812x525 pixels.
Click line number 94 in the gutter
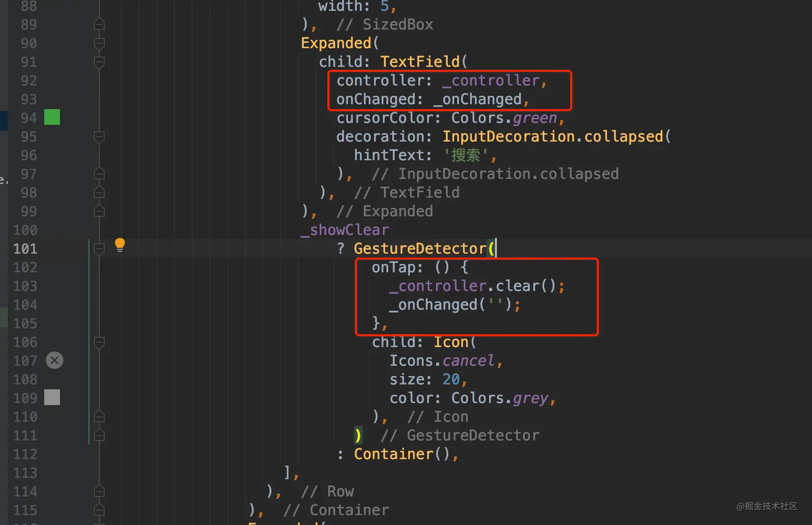[29, 118]
